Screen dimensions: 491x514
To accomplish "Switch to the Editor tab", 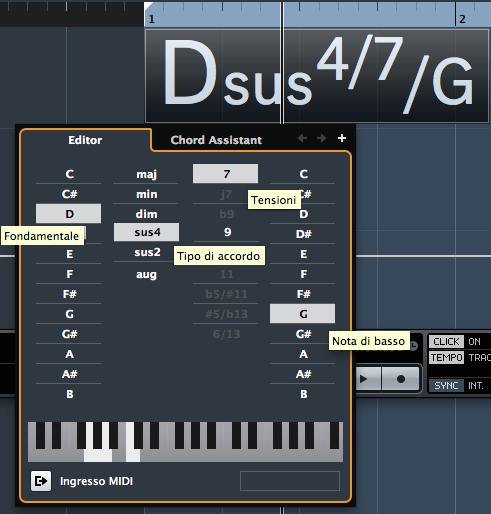I will [x=85, y=140].
